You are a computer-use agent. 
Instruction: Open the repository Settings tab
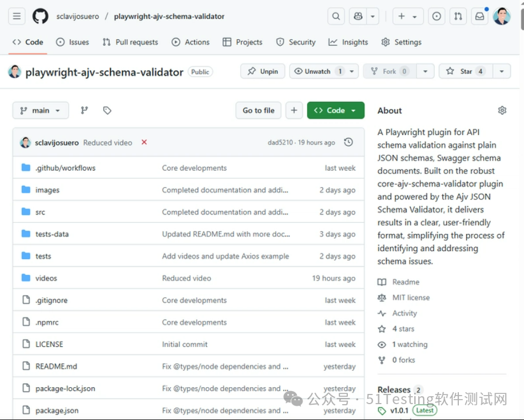(401, 42)
